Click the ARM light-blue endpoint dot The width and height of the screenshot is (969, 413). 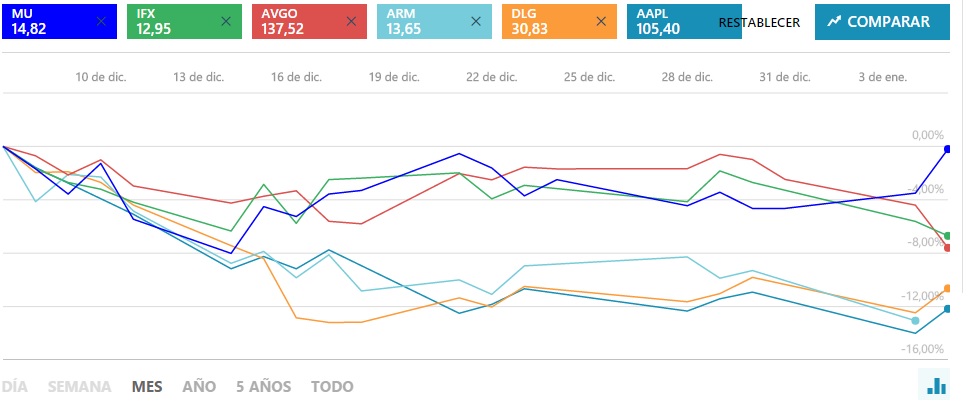(915, 320)
